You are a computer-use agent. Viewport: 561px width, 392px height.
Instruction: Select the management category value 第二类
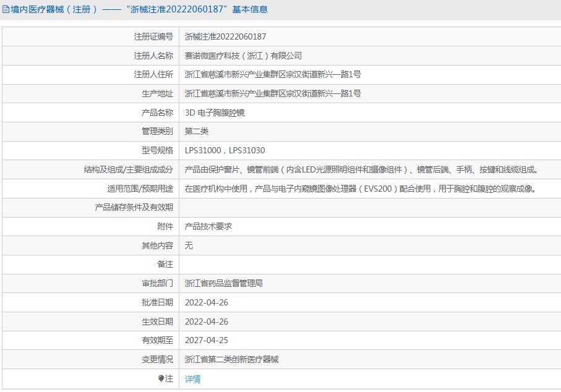click(197, 132)
